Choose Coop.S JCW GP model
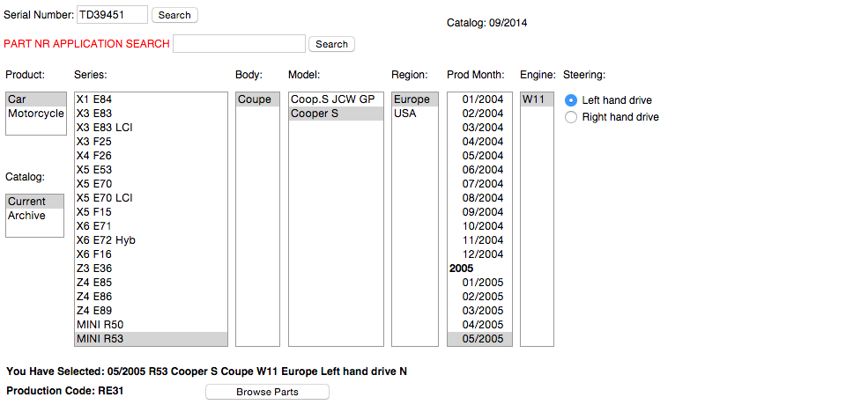 pyautogui.click(x=332, y=99)
